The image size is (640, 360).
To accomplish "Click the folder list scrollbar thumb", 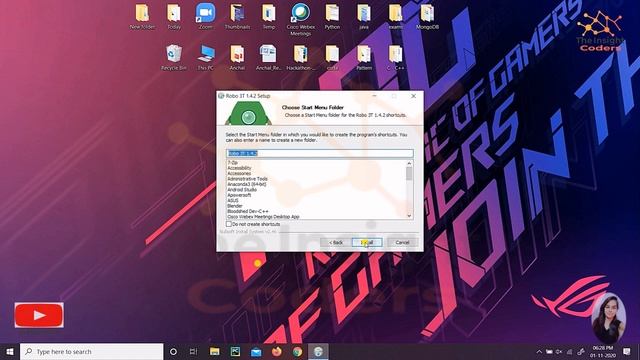I will pyautogui.click(x=409, y=173).
